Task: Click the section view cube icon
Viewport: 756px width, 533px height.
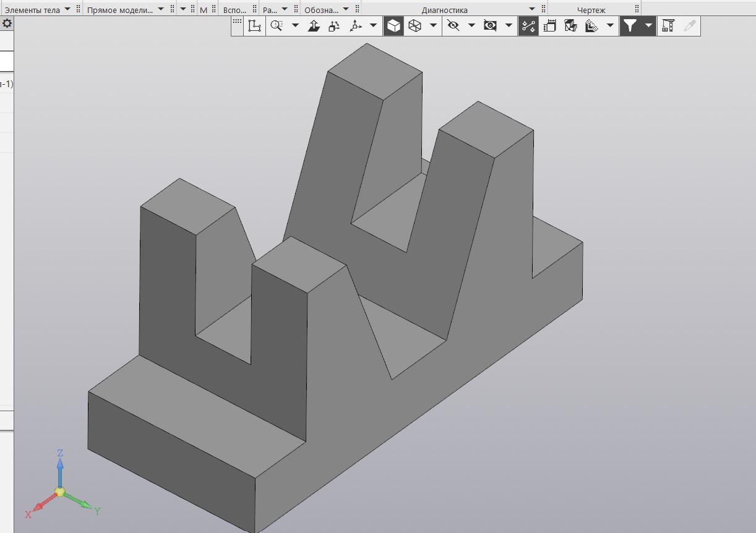Action: point(570,26)
